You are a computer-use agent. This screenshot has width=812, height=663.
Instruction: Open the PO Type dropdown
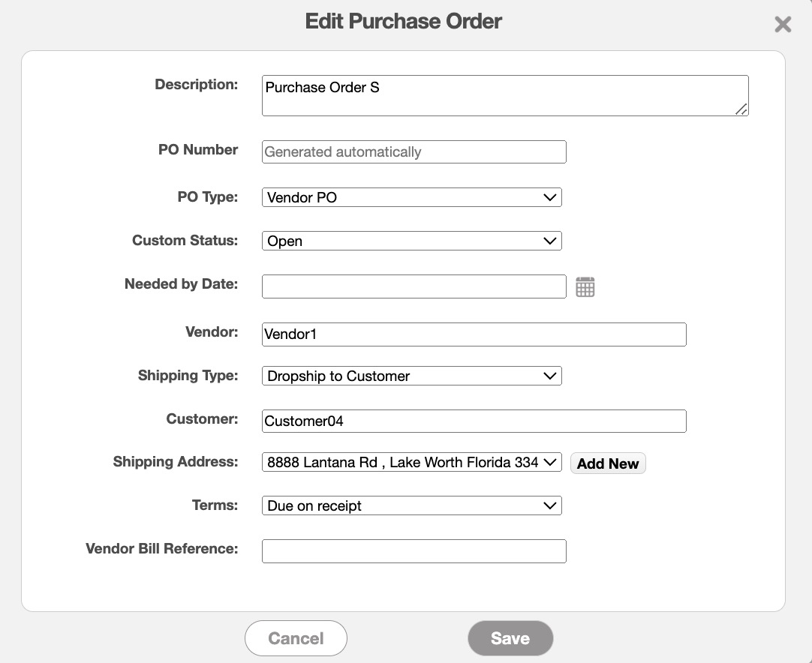(411, 197)
